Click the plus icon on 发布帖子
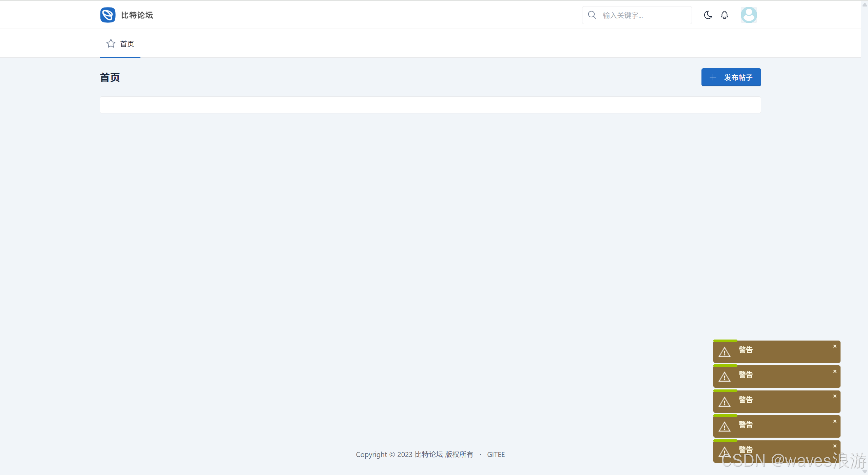 [713, 77]
